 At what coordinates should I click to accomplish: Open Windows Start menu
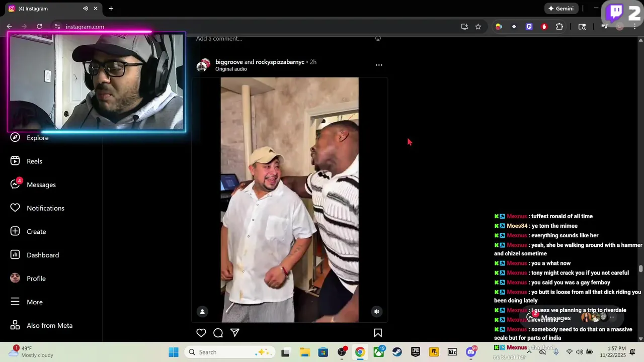point(174,352)
